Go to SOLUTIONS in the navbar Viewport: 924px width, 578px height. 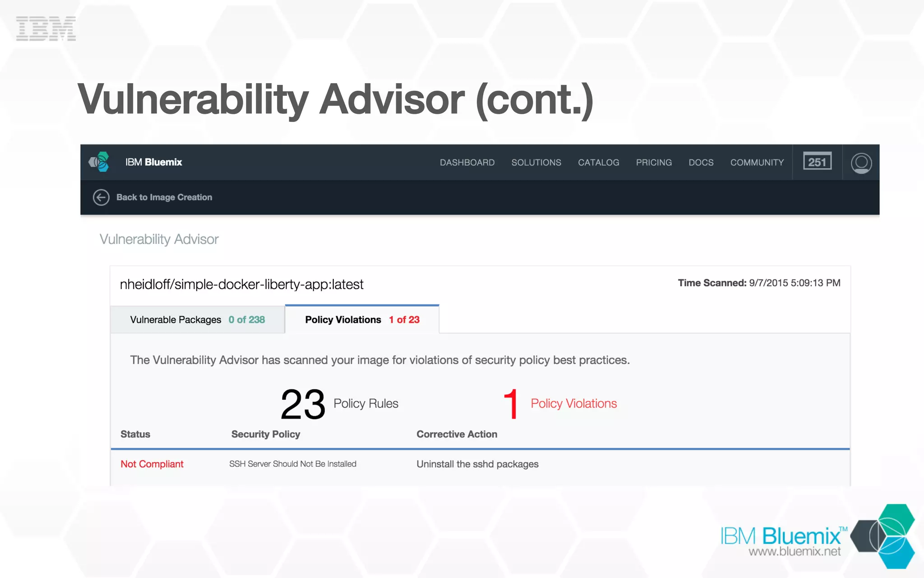tap(536, 163)
